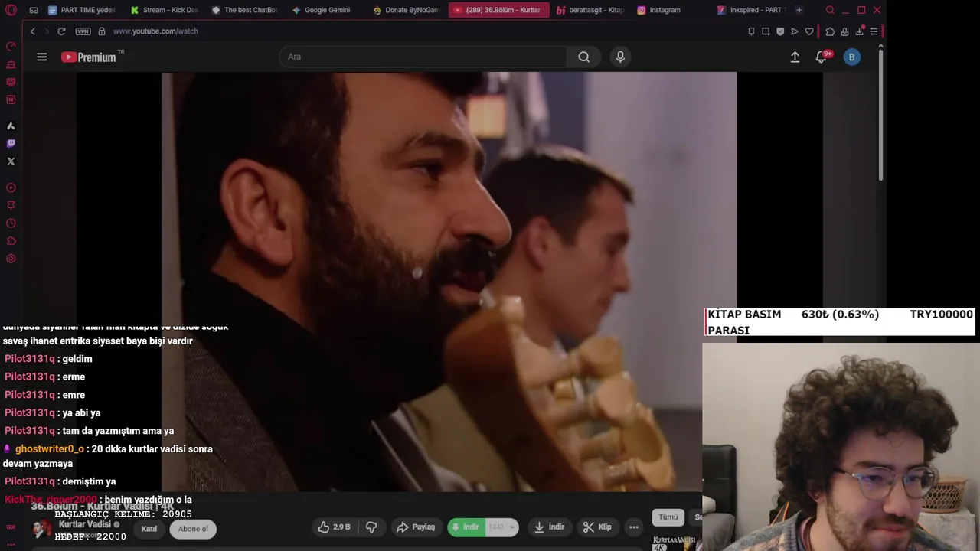Image resolution: width=980 pixels, height=551 pixels.
Task: Toggle the VPN badge in address bar
Action: [x=83, y=31]
